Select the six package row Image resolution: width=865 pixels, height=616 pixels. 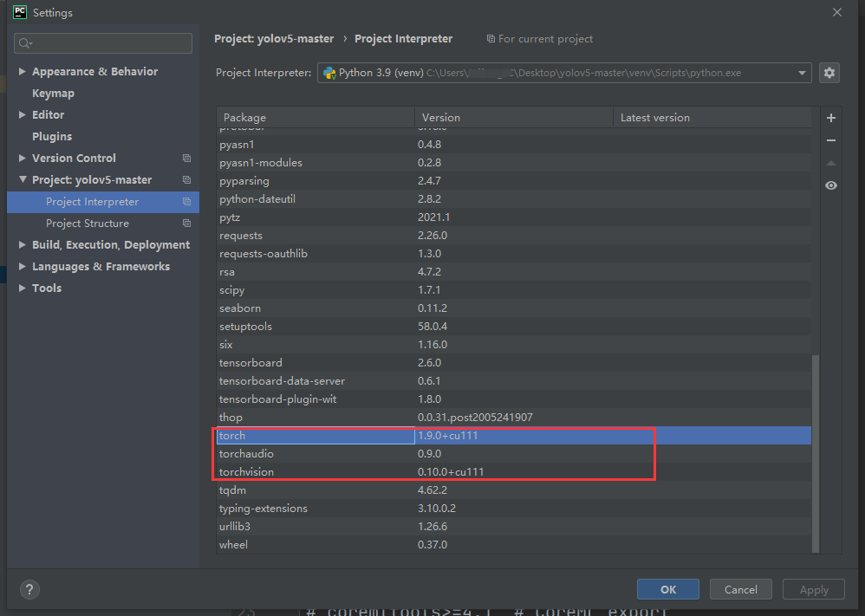[x=514, y=345]
